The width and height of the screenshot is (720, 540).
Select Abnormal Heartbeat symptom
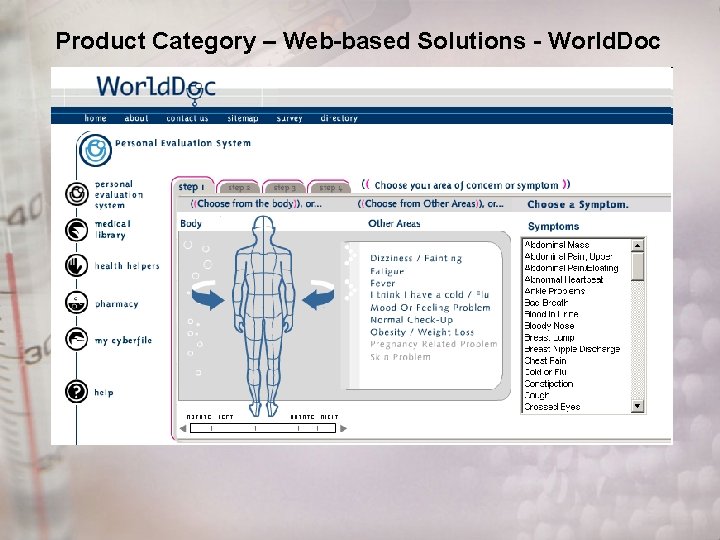pos(563,279)
